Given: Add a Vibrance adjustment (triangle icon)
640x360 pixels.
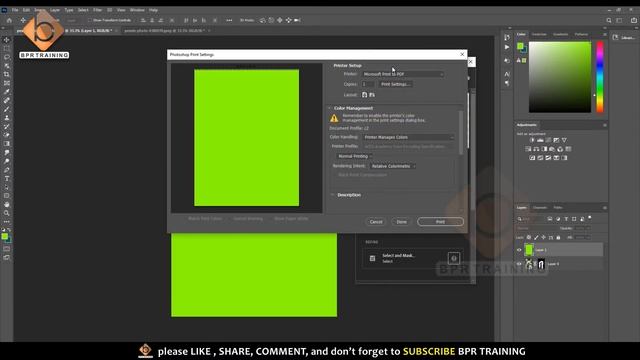Looking at the screenshot, I should point(564,140).
